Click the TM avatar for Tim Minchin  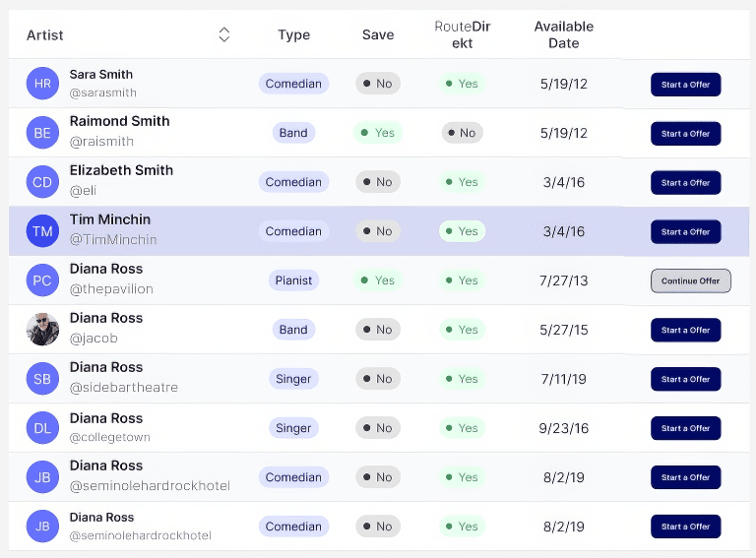click(x=42, y=231)
